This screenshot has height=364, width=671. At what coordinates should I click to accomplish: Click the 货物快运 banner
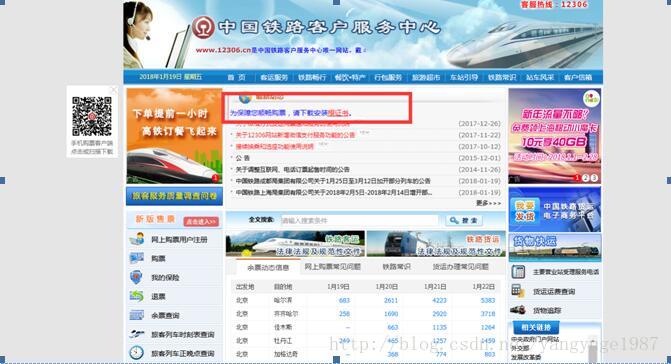pyautogui.click(x=555, y=248)
